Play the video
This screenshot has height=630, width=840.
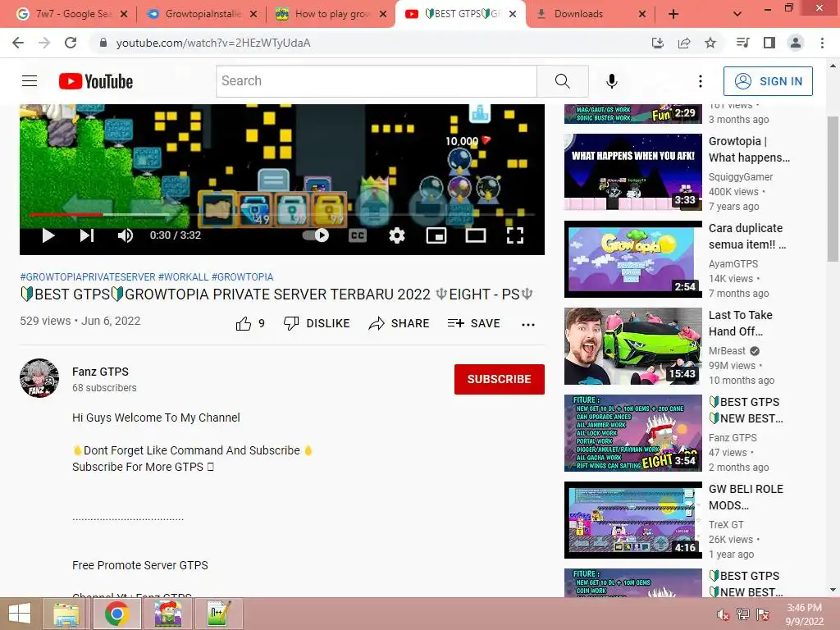48,235
